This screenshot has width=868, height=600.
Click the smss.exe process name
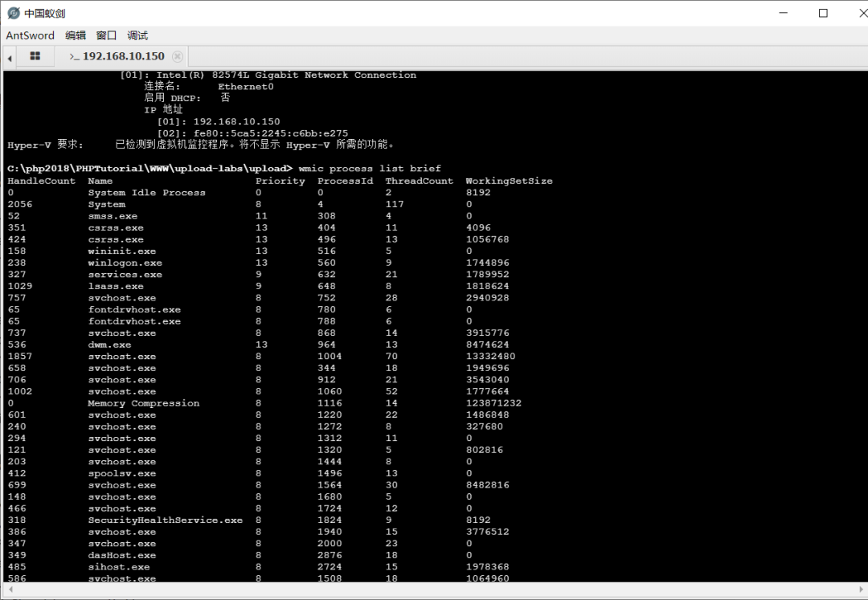click(x=113, y=216)
